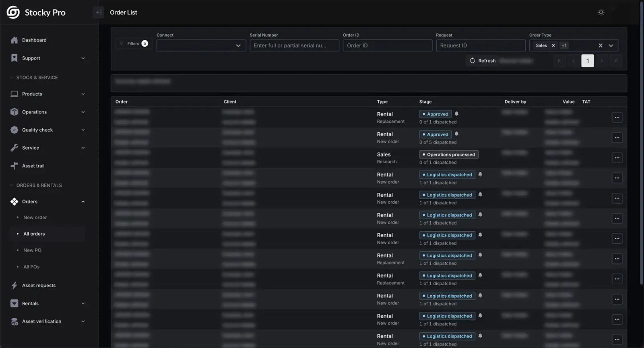Focus the Order ID input field

[388, 45]
